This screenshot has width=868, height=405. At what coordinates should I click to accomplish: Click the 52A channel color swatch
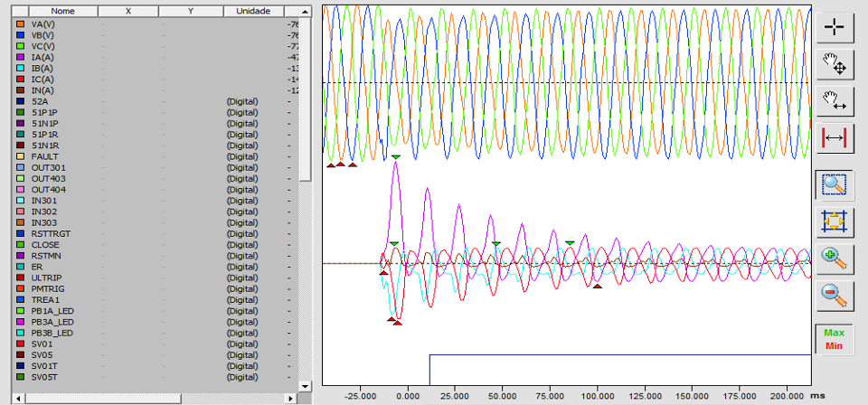(x=21, y=101)
